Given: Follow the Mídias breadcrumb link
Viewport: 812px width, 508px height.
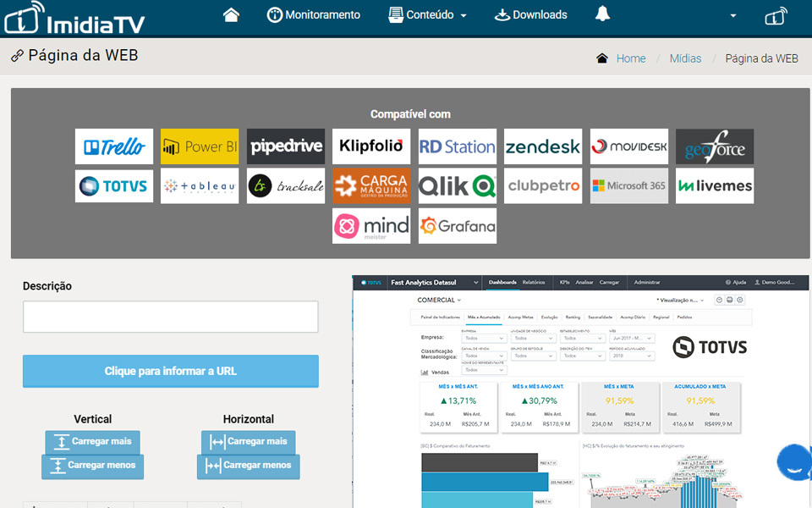Looking at the screenshot, I should 685,58.
